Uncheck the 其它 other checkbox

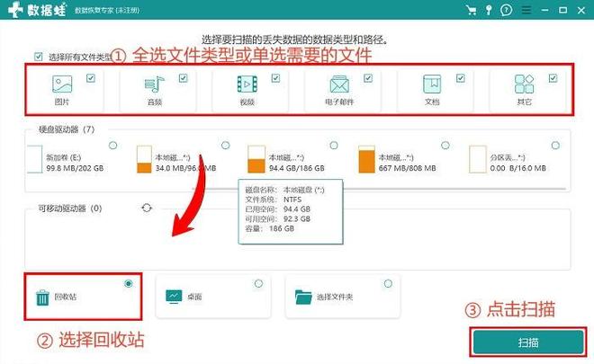click(x=553, y=78)
